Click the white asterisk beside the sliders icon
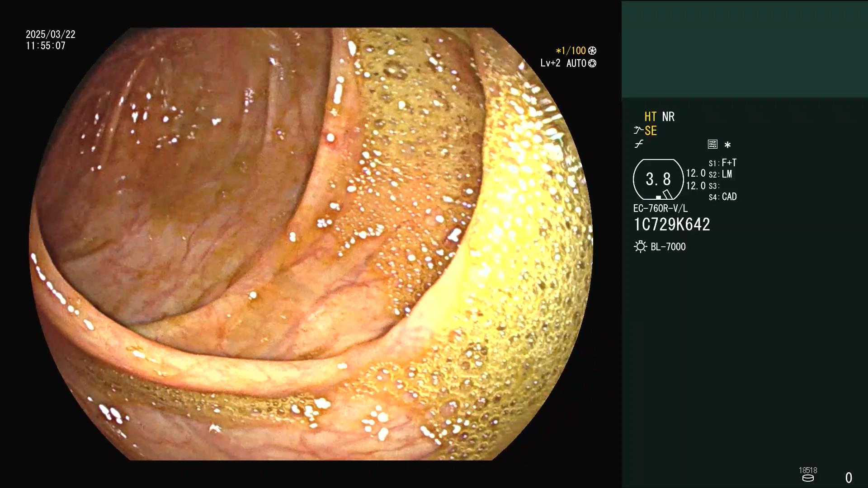 pyautogui.click(x=727, y=145)
